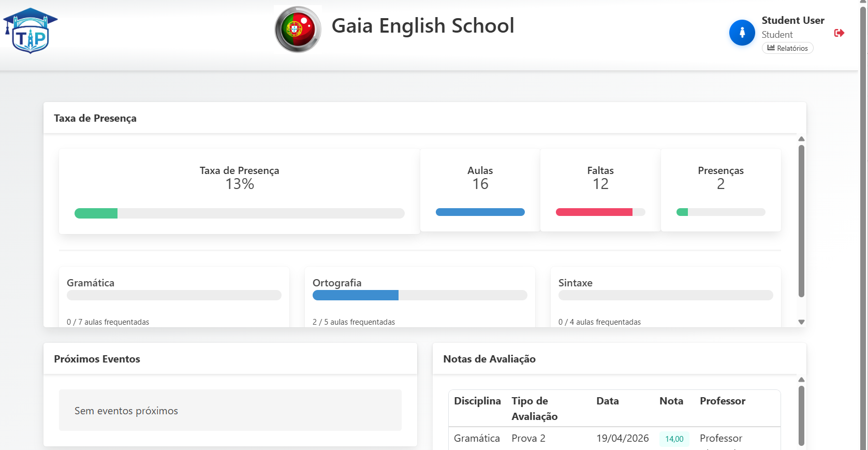Click the grades panel scroll-up arrow
868x450 pixels.
(801, 380)
